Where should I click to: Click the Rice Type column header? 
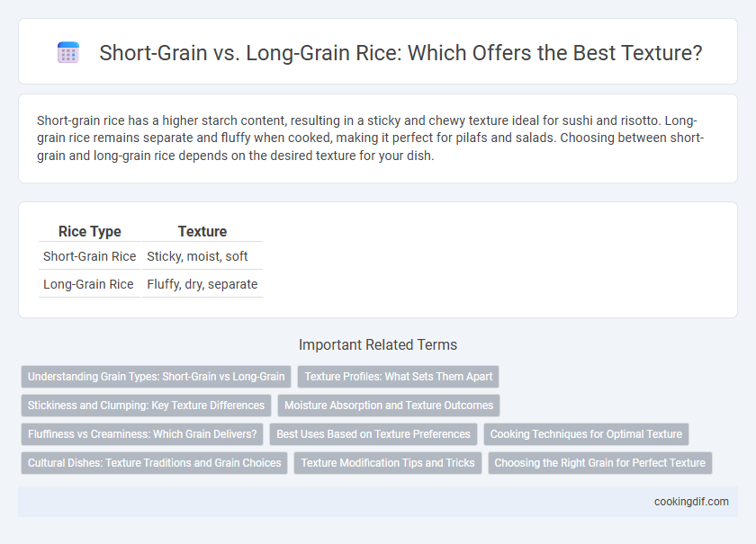coord(90,231)
